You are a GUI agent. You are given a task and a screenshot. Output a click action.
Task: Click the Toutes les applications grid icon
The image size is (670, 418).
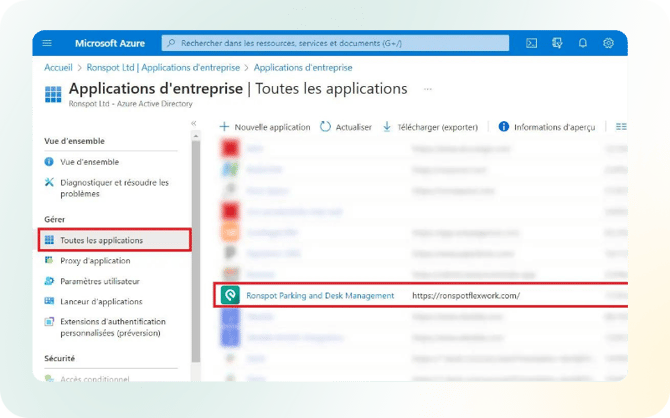point(49,240)
